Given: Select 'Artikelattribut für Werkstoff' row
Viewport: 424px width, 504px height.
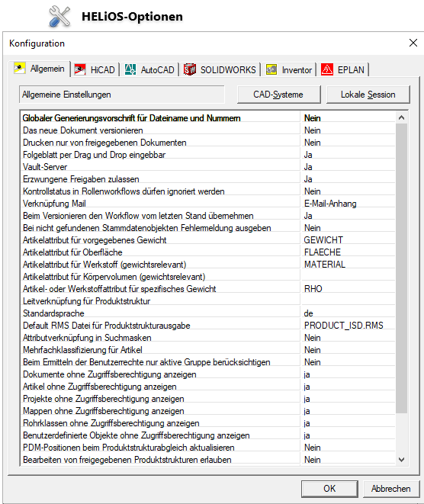Looking at the screenshot, I should [208, 265].
